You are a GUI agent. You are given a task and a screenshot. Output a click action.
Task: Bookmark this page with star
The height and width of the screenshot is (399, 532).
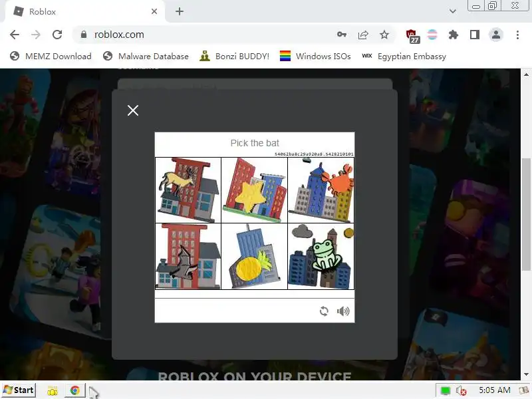(384, 35)
